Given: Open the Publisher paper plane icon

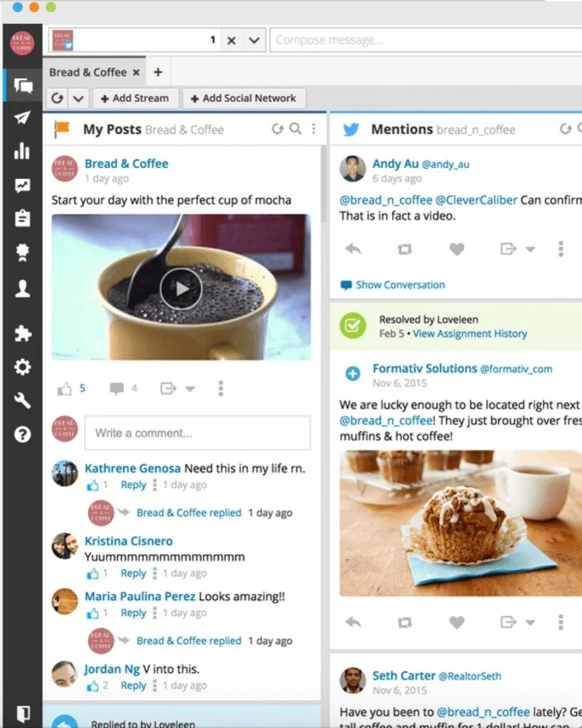Looking at the screenshot, I should point(23,118).
